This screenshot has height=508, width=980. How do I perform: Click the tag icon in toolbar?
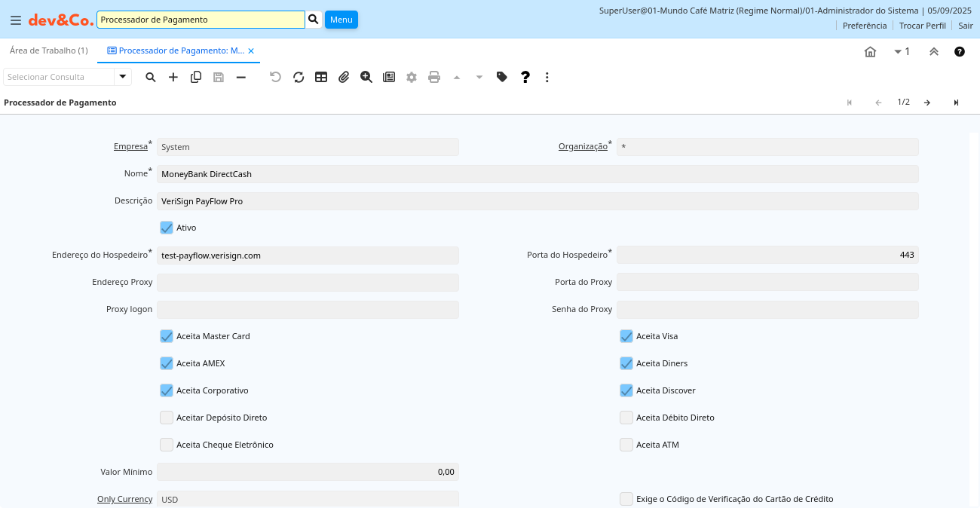point(502,77)
